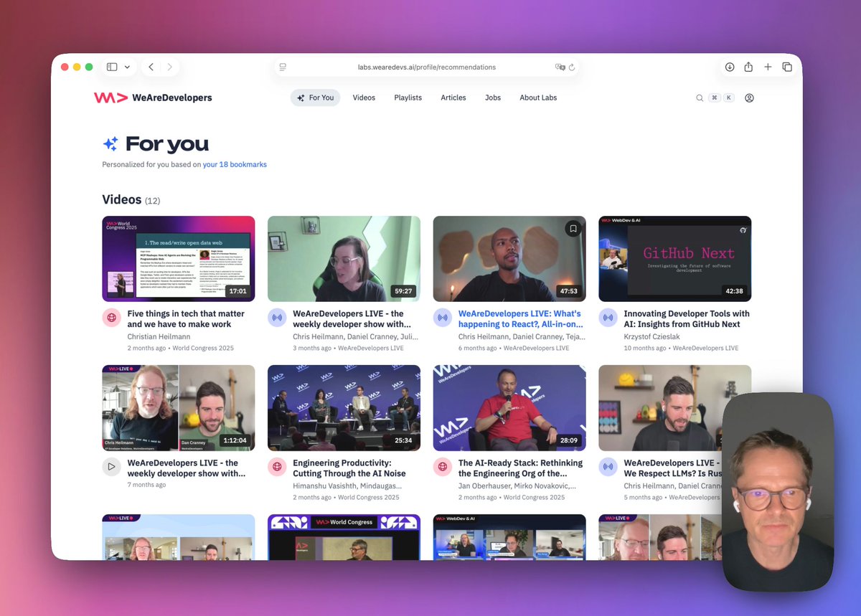The height and width of the screenshot is (616, 861).
Task: Expand the sidebar dropdown chevron
Action: point(127,67)
